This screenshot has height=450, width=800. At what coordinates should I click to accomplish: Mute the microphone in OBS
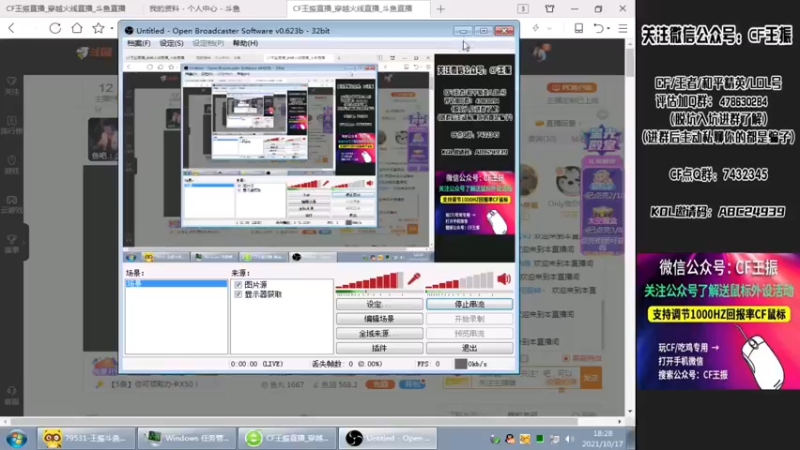pos(414,279)
